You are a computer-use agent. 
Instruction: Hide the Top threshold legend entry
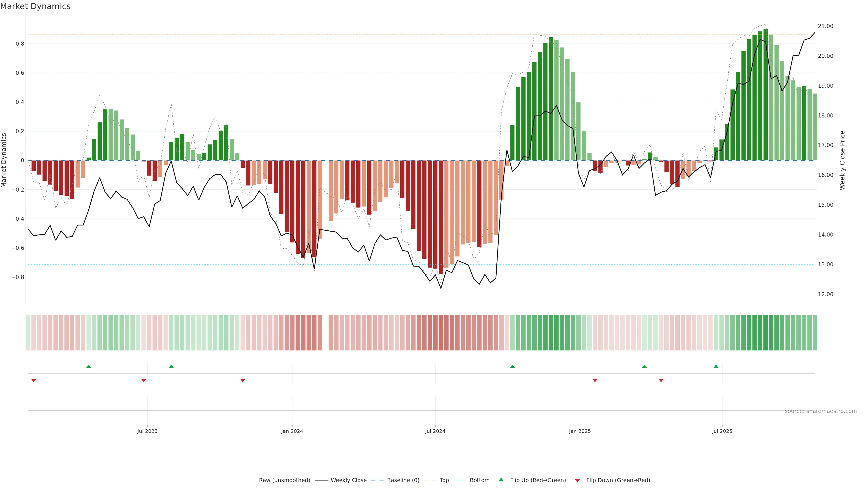click(444, 480)
